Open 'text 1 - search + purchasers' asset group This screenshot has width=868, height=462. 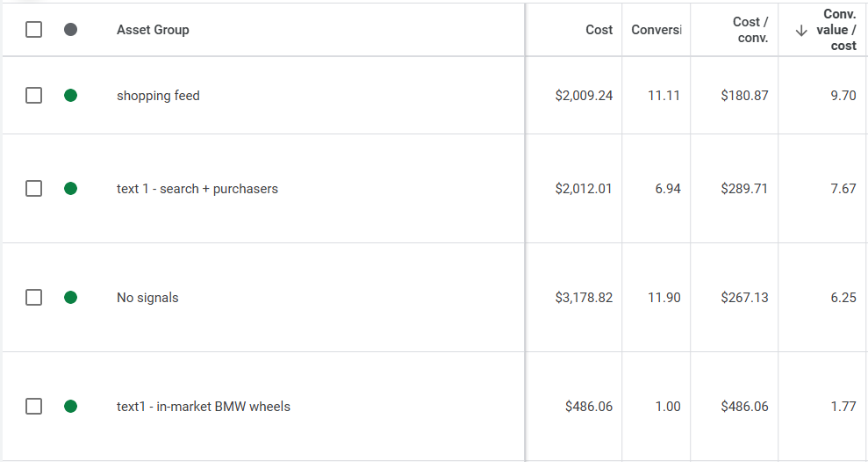tap(197, 189)
